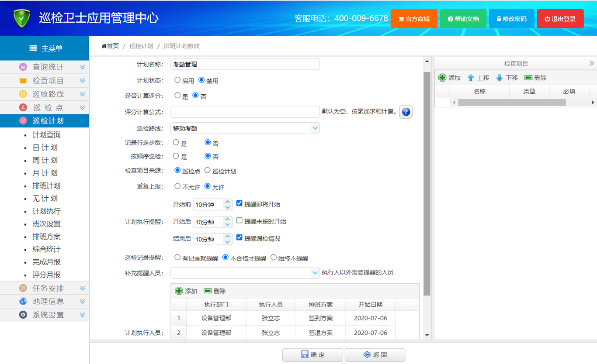597x364 pixels.
Task: Click the 评分计算公式 input field
Action: click(245, 112)
